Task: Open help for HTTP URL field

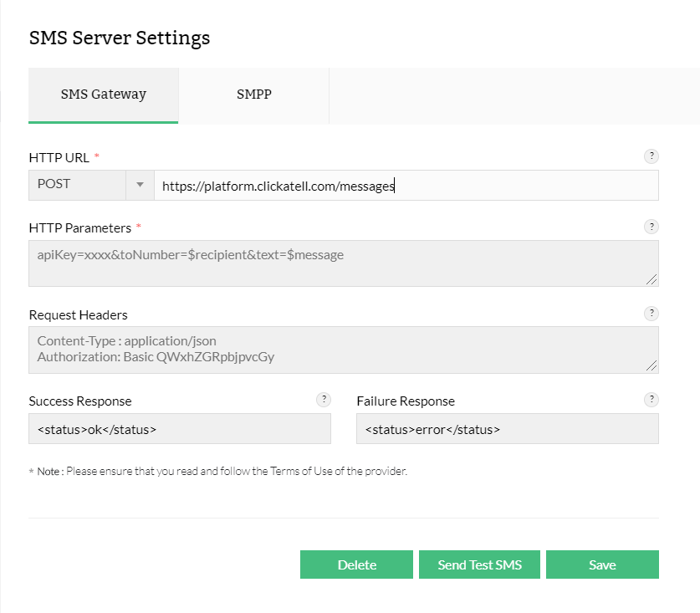Action: pyautogui.click(x=651, y=156)
